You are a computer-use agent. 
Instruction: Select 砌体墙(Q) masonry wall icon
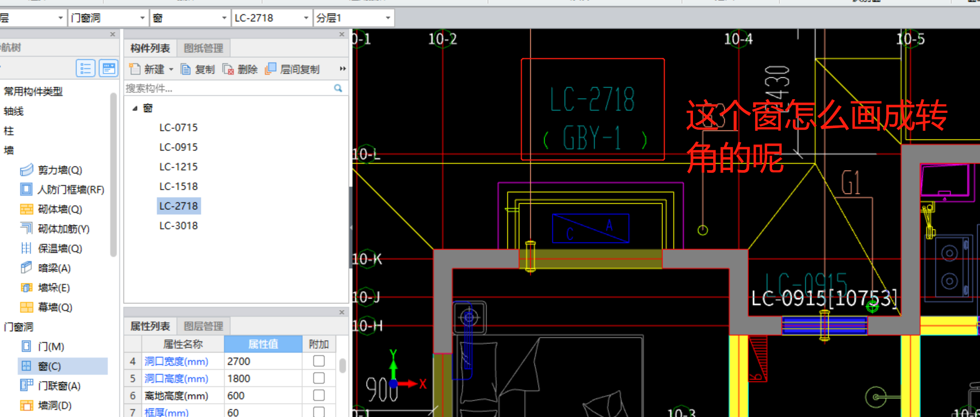click(26, 209)
